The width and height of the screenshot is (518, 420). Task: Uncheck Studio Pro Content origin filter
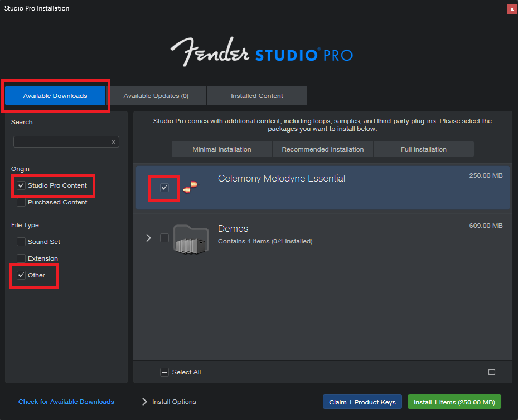pyautogui.click(x=21, y=185)
